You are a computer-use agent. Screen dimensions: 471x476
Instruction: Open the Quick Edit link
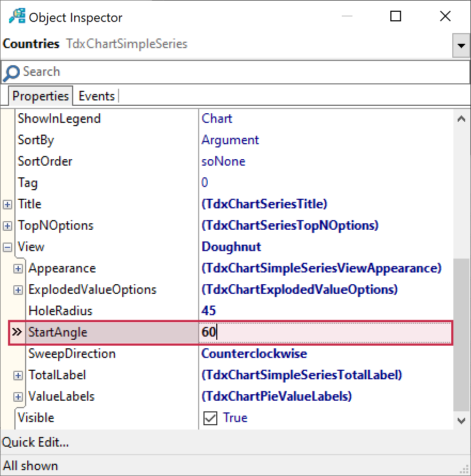tap(35, 442)
